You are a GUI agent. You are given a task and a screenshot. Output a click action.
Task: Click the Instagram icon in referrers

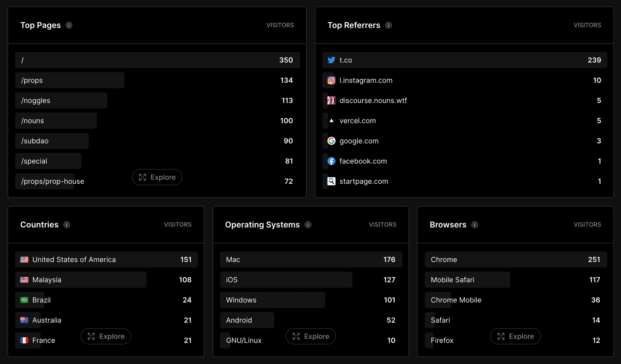pyautogui.click(x=331, y=80)
